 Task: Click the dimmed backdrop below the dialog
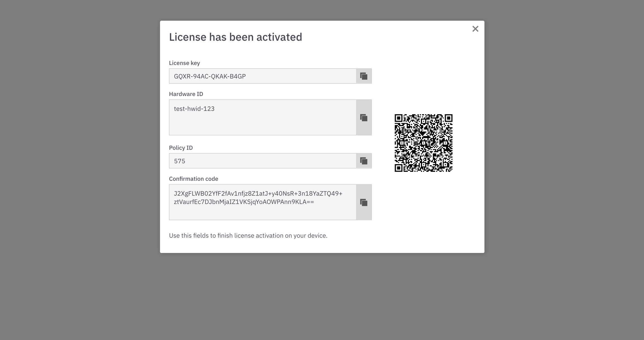tap(322, 296)
